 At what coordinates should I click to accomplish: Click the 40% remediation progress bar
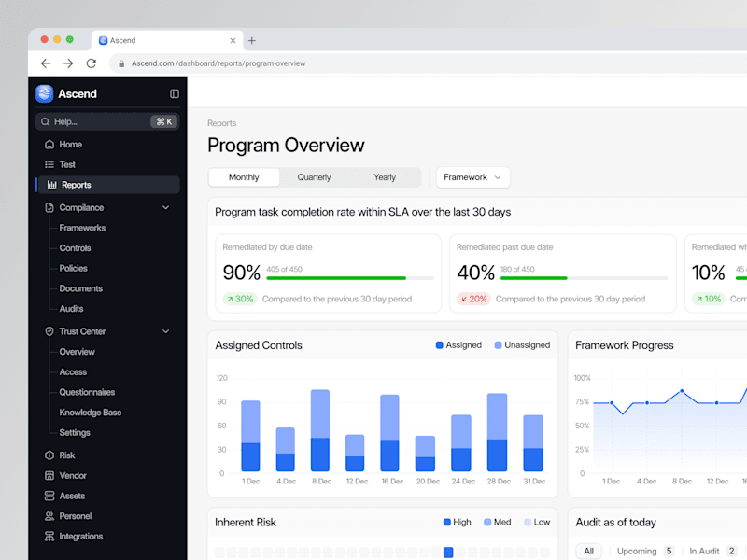pyautogui.click(x=585, y=278)
